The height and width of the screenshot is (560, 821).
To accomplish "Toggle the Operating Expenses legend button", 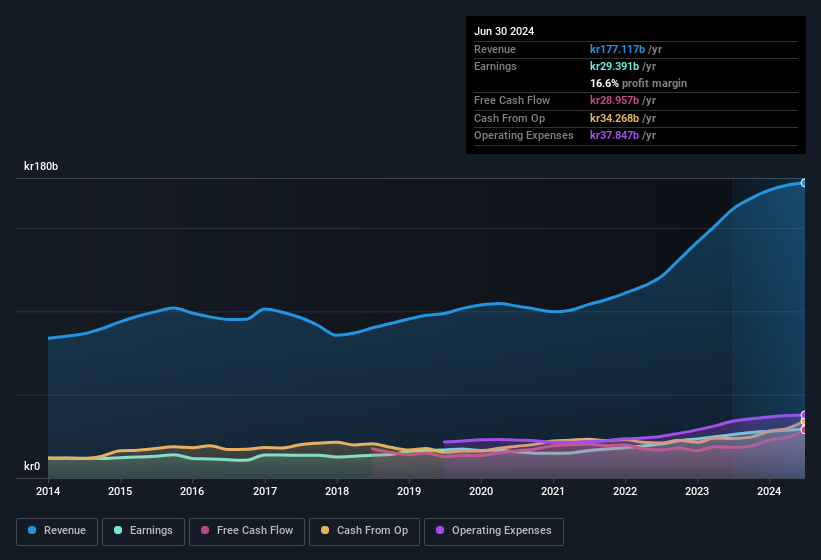I will (494, 531).
